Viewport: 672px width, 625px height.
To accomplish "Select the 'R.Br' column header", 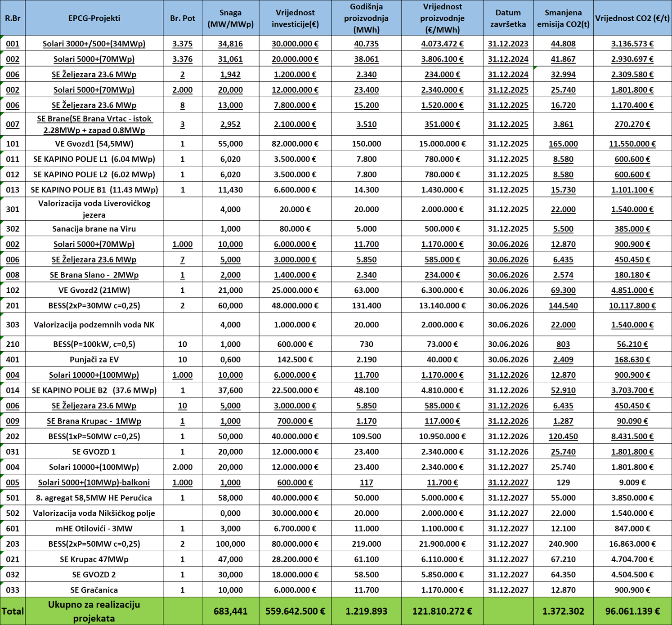I will 13,18.
